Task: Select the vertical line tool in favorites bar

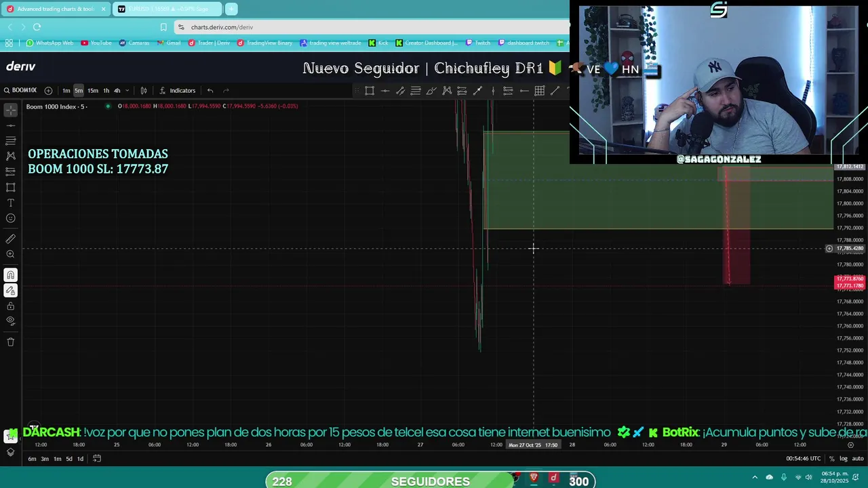Action: [x=493, y=91]
